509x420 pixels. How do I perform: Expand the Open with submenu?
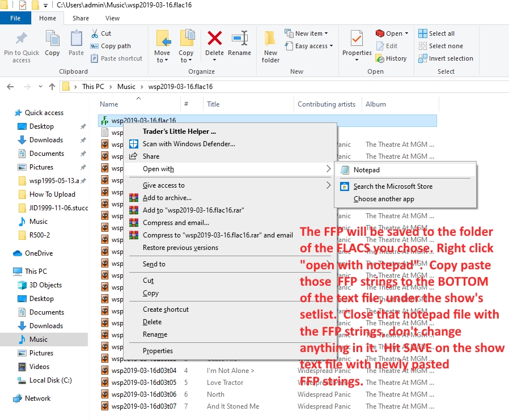pos(328,169)
